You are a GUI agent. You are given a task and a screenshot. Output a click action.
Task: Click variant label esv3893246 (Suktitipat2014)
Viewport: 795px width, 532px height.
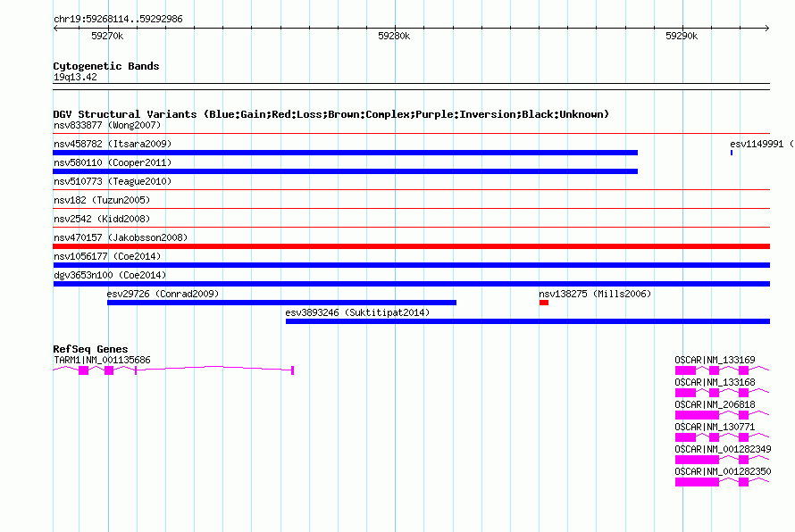pos(357,312)
